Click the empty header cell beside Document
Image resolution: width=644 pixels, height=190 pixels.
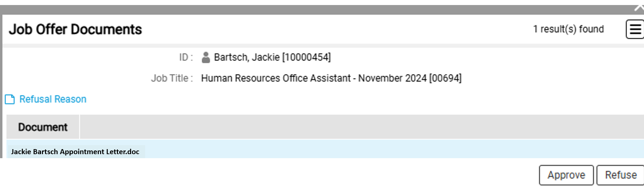(x=361, y=127)
